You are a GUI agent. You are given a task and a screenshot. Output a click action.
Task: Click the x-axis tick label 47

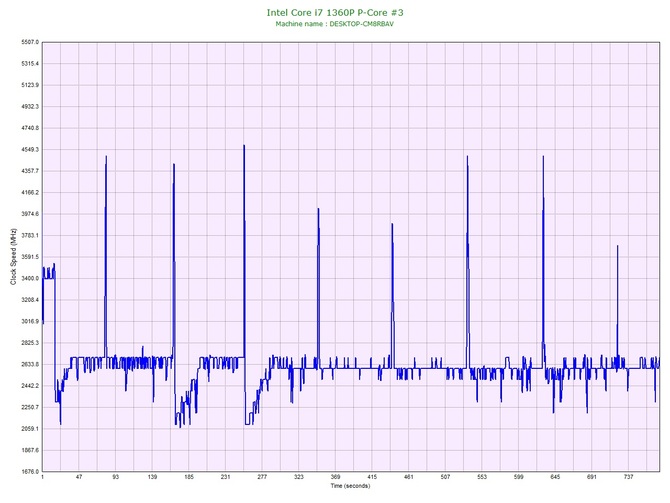click(x=79, y=477)
